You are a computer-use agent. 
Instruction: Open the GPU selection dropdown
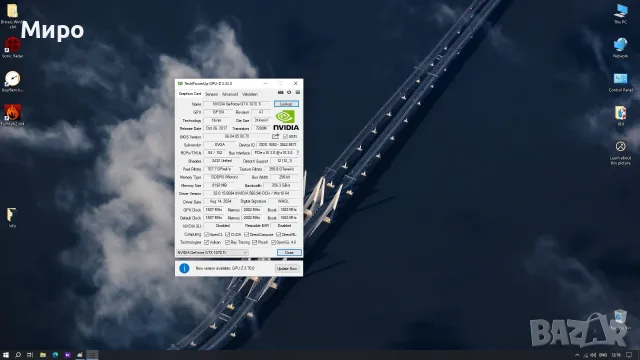(212, 253)
